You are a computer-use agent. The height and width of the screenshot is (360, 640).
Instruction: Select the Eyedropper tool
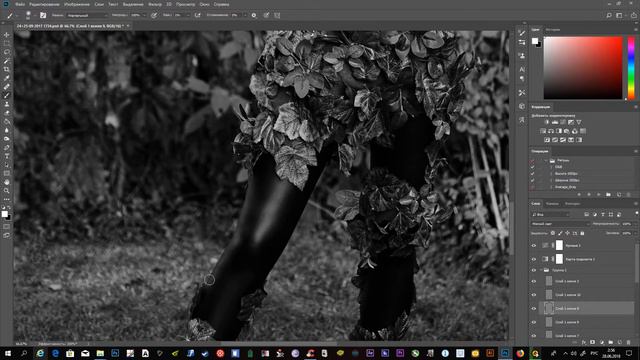click(7, 78)
